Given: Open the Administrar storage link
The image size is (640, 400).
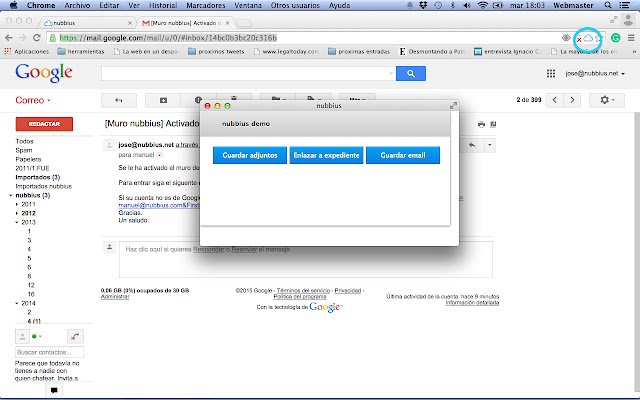Looking at the screenshot, I should (x=115, y=297).
